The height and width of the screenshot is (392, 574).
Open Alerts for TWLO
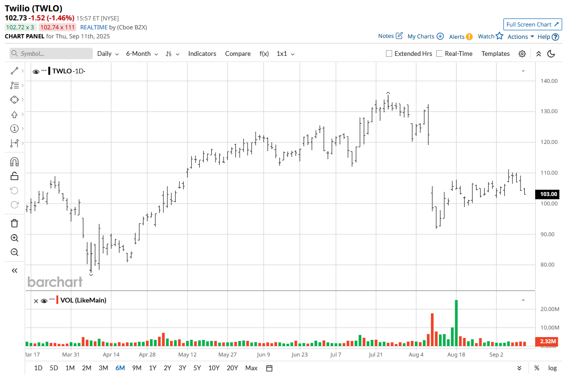(460, 36)
